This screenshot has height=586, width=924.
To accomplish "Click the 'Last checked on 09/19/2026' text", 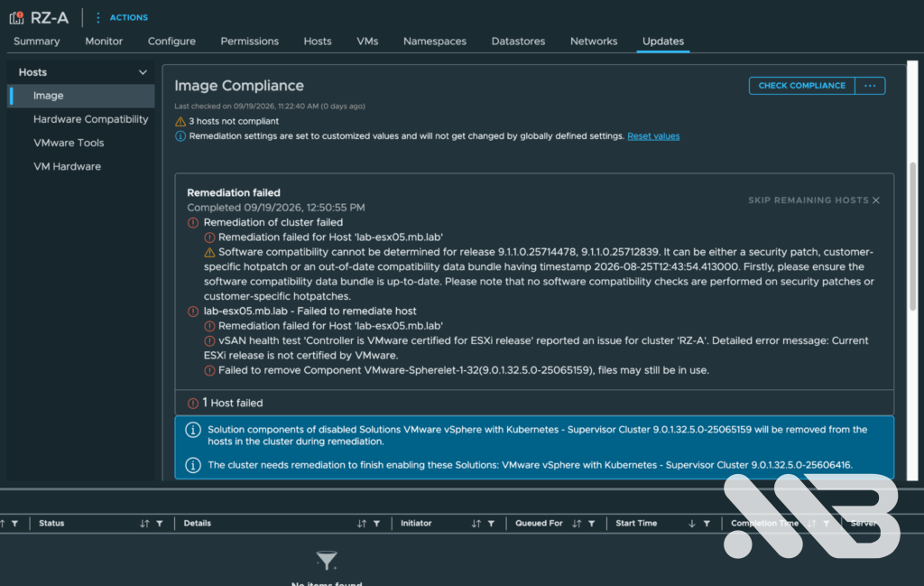I will pos(269,107).
